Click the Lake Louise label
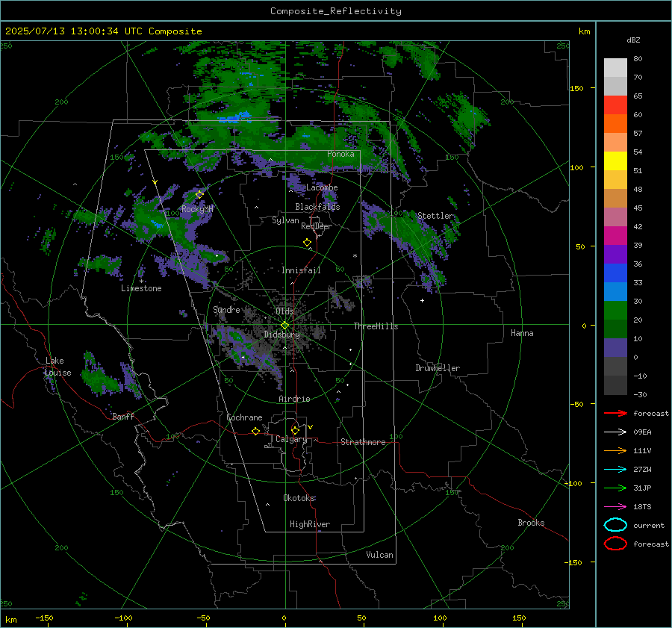The height and width of the screenshot is (628, 672). [x=57, y=367]
